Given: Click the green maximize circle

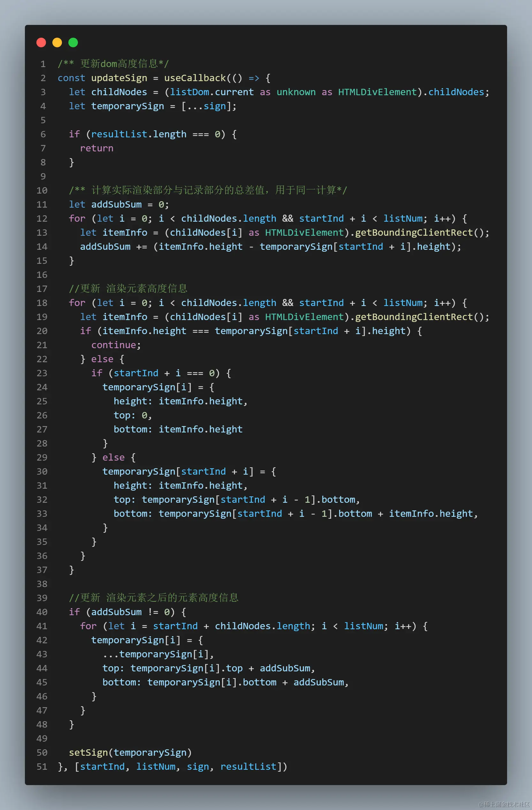Looking at the screenshot, I should pos(72,42).
